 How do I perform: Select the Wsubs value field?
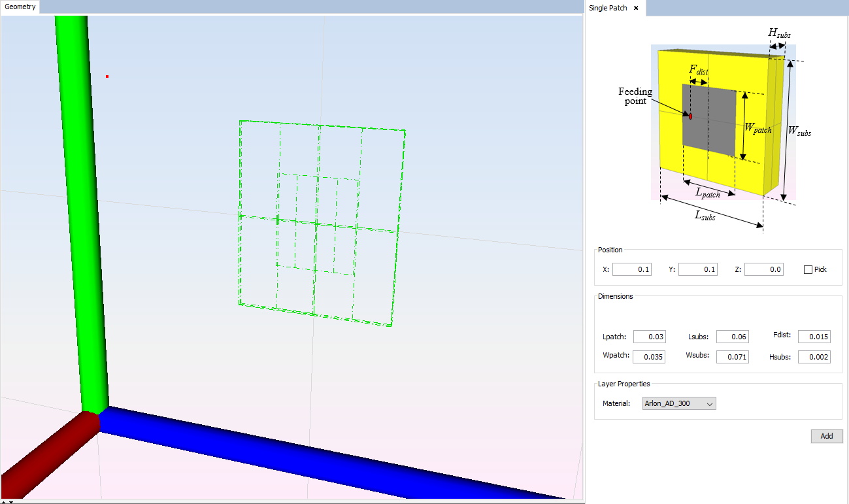tap(732, 357)
